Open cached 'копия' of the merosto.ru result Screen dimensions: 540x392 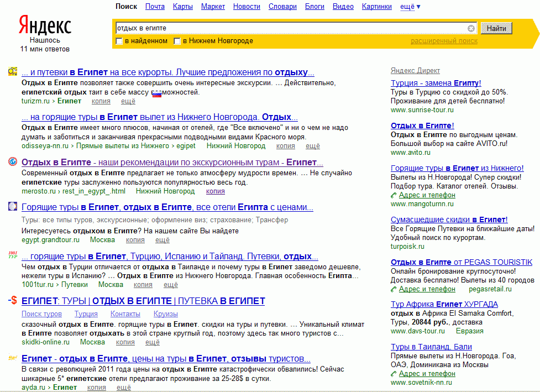215,191
